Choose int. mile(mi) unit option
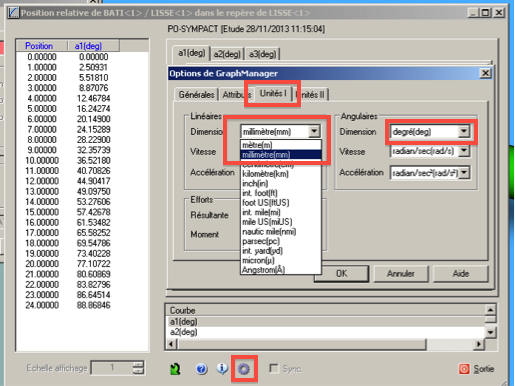Viewport: 515px width, 386px height. [281, 212]
